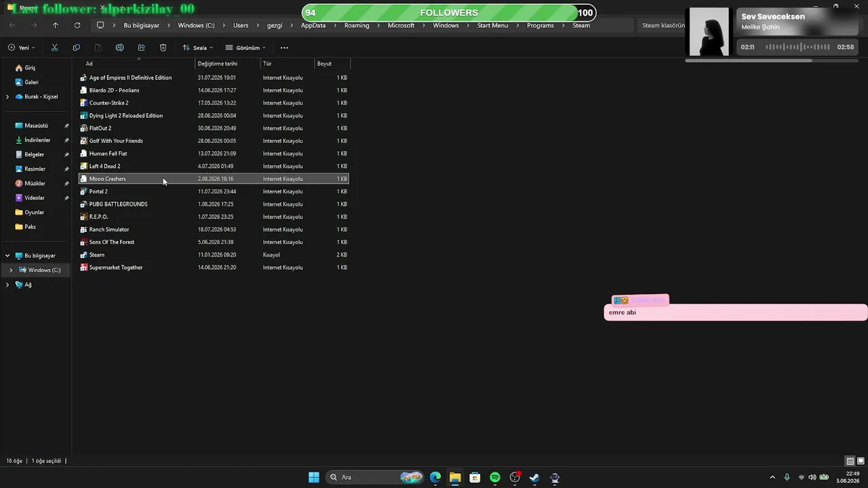Click the Steam shortcut file icon
The width and height of the screenshot is (868, 488).
83,255
